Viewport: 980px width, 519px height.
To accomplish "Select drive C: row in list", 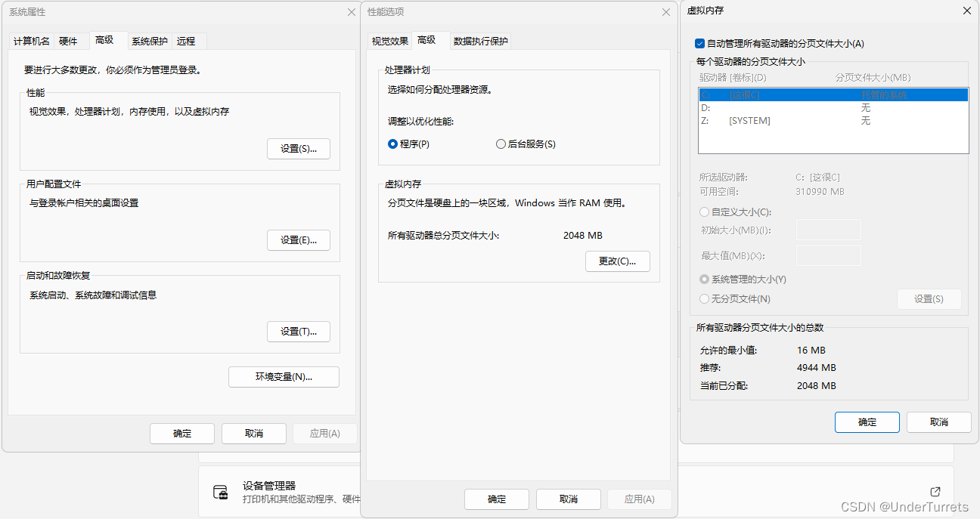I will tap(833, 95).
